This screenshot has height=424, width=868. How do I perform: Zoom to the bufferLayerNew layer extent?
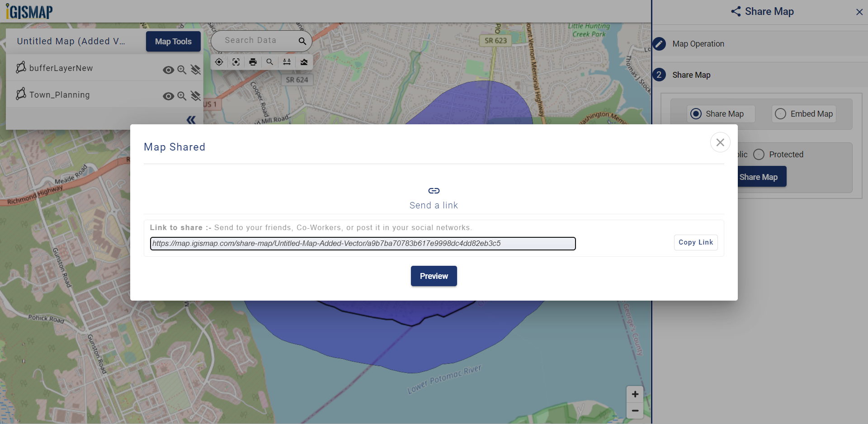(x=182, y=70)
